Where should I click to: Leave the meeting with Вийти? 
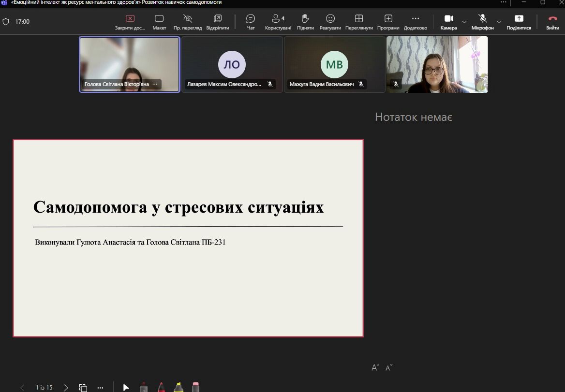tap(552, 22)
